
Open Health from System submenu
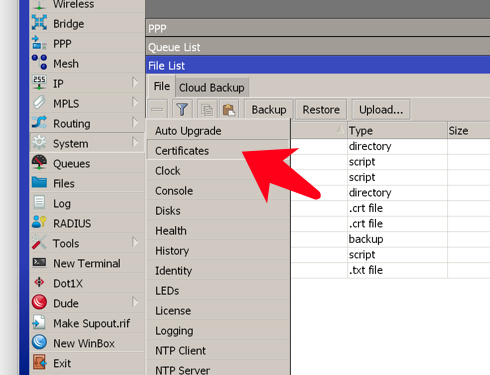218,231
